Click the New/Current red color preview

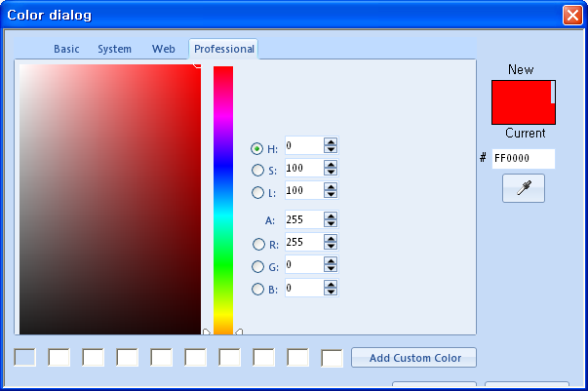[x=524, y=102]
